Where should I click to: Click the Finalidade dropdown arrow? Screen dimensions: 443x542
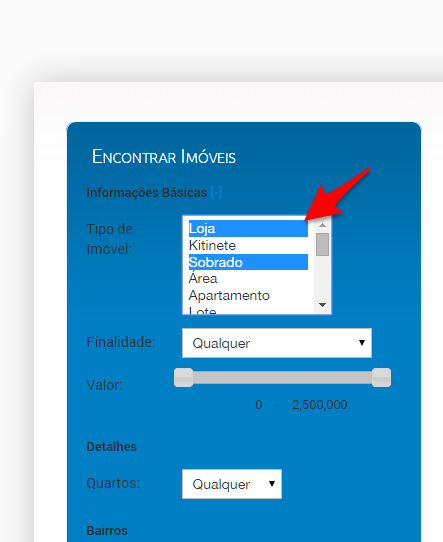(361, 343)
